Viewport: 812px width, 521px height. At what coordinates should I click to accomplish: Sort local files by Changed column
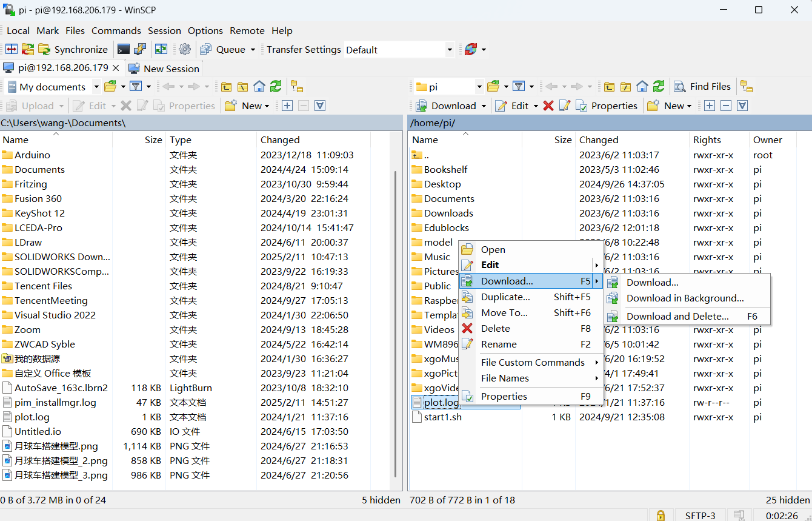point(280,139)
